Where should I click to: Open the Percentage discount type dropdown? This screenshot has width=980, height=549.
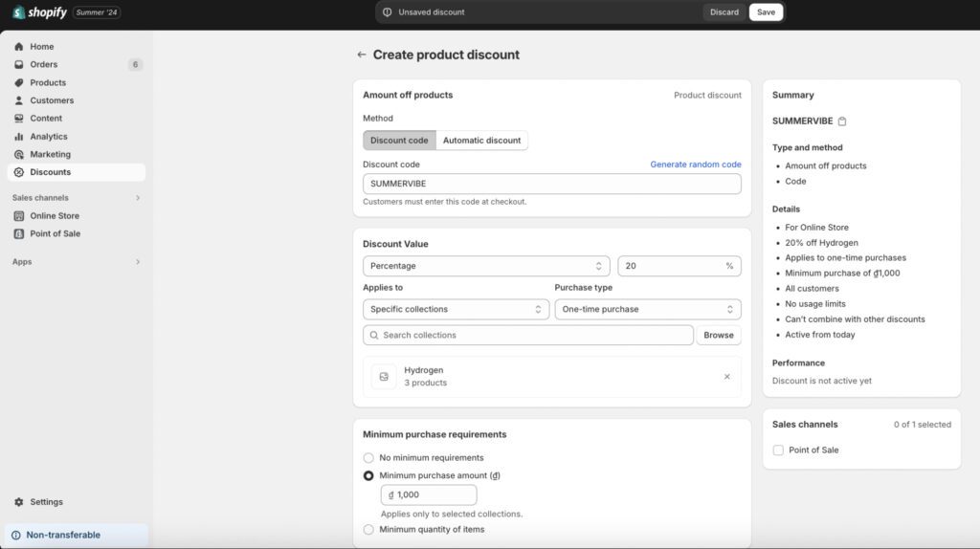click(x=486, y=266)
